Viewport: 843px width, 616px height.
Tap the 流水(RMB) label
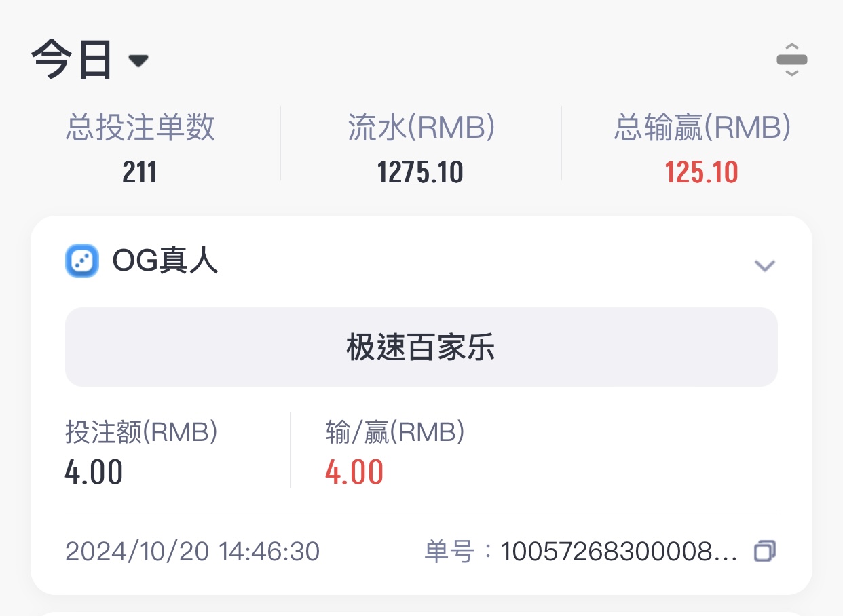421,128
